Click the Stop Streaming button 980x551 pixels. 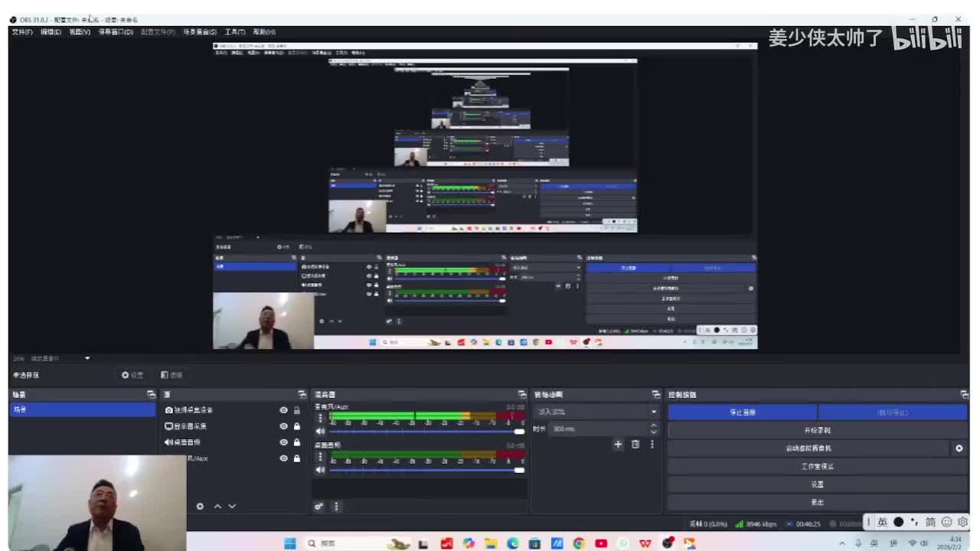[x=743, y=412]
